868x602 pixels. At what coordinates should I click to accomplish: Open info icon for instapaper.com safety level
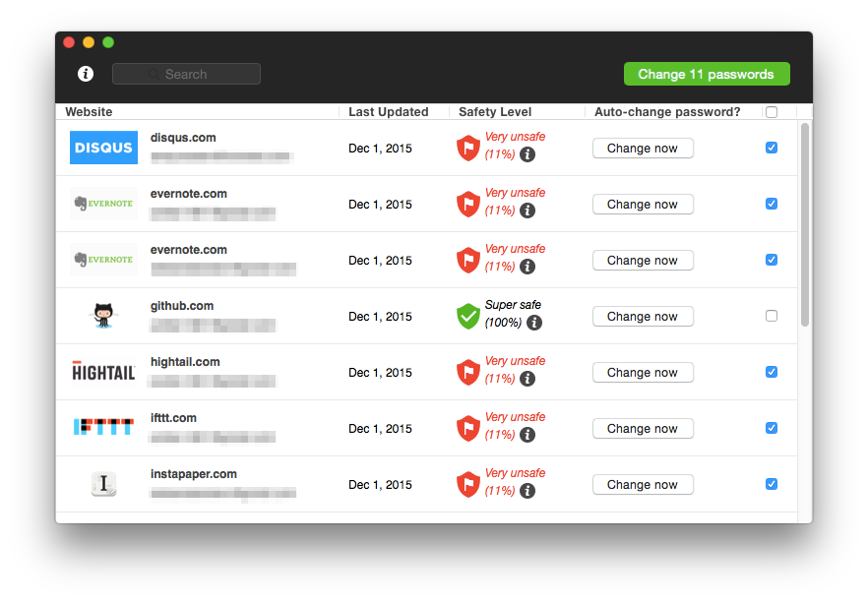[527, 491]
